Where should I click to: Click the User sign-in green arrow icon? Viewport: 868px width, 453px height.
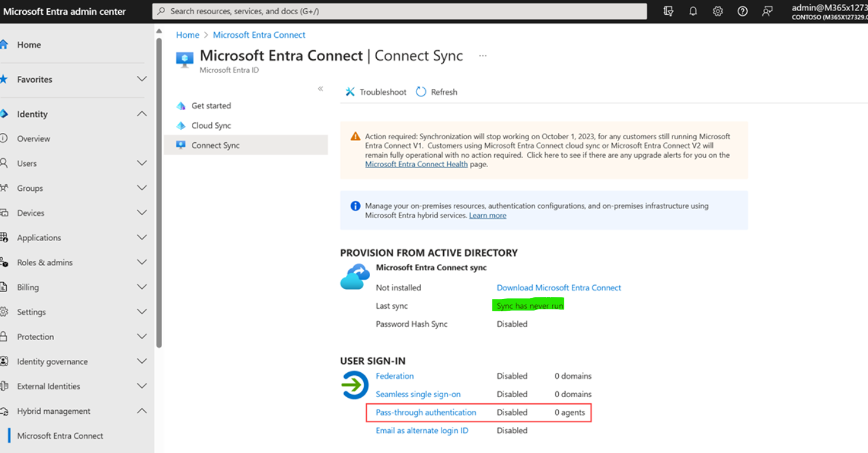(355, 385)
